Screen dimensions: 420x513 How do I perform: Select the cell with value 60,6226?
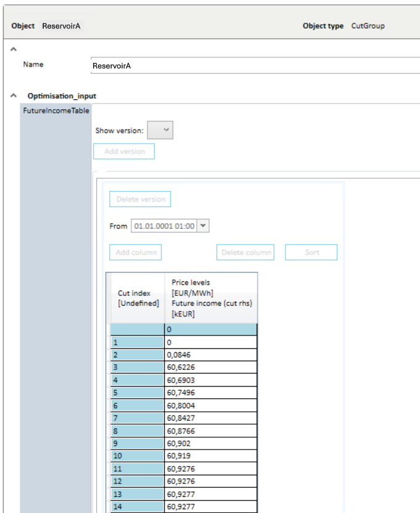(211, 367)
